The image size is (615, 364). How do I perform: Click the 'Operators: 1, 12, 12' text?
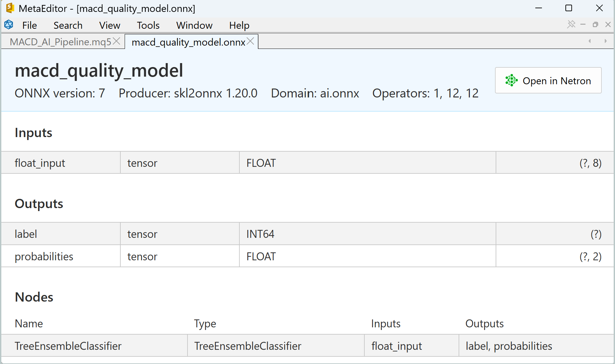pos(425,93)
